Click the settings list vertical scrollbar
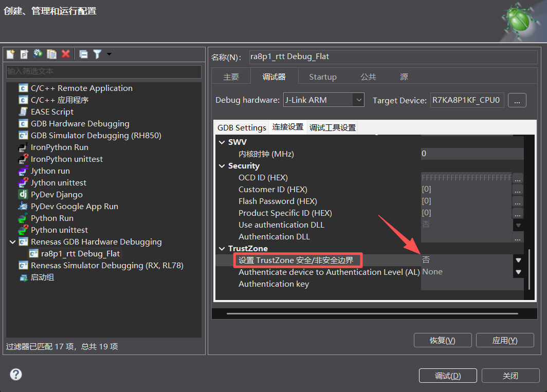The width and height of the screenshot is (547, 392). [529, 269]
